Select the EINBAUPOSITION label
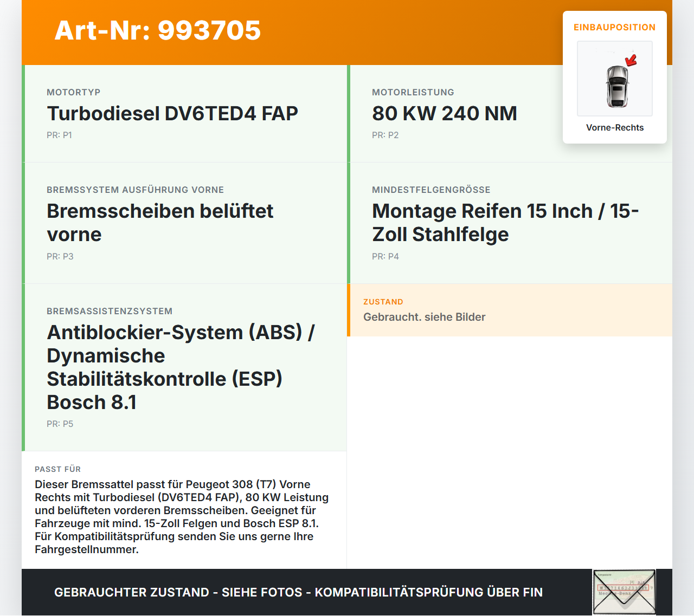Viewport: 694px width, 616px height. (x=615, y=27)
